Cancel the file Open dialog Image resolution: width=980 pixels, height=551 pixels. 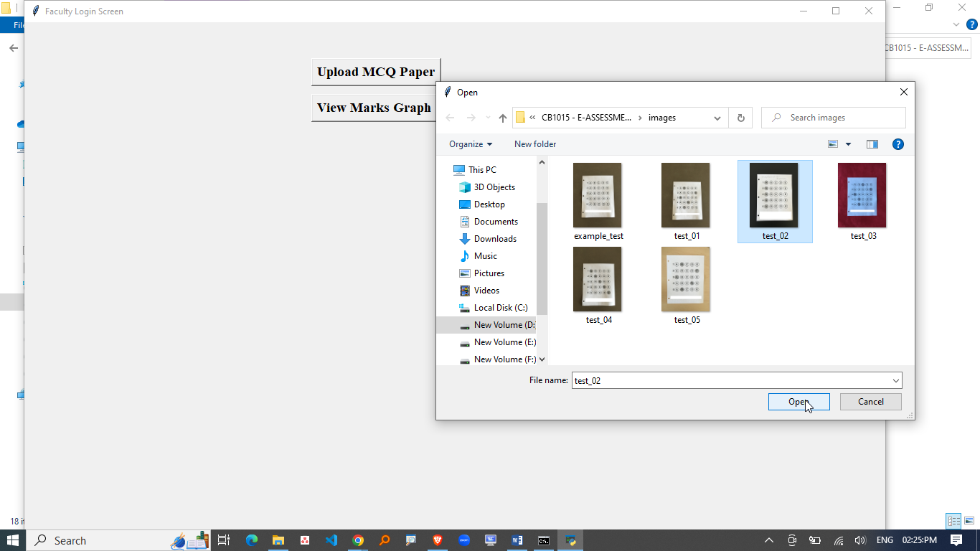pyautogui.click(x=870, y=402)
